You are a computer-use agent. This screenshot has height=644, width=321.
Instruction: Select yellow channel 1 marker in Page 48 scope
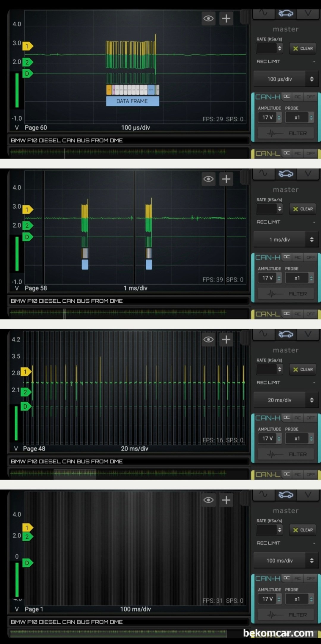26,372
